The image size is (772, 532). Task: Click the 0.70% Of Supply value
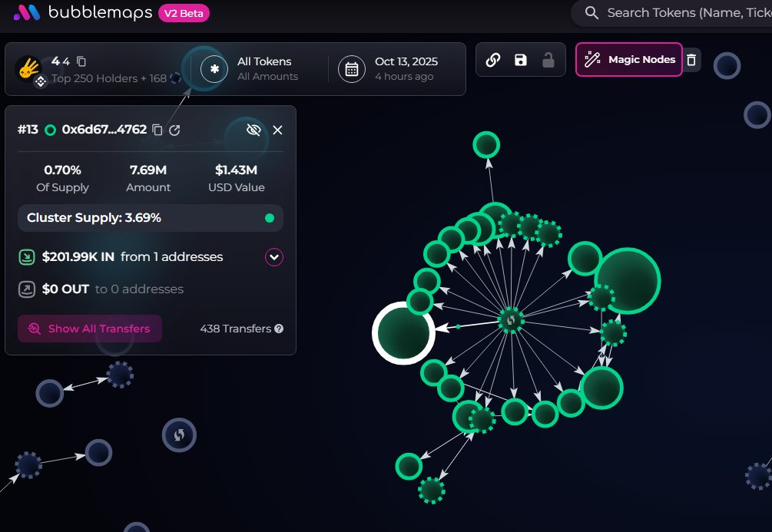tap(62, 170)
